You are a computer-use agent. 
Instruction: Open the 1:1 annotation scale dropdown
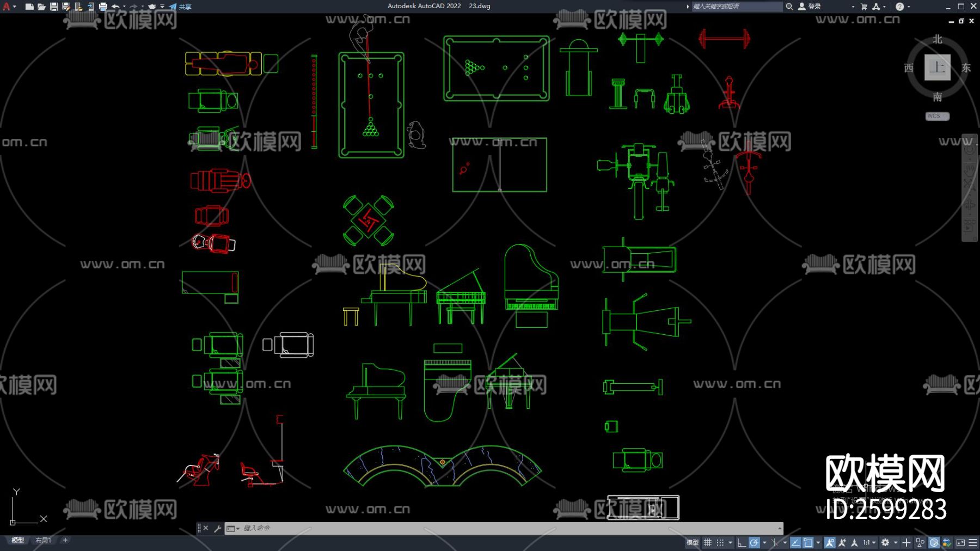[x=869, y=542]
